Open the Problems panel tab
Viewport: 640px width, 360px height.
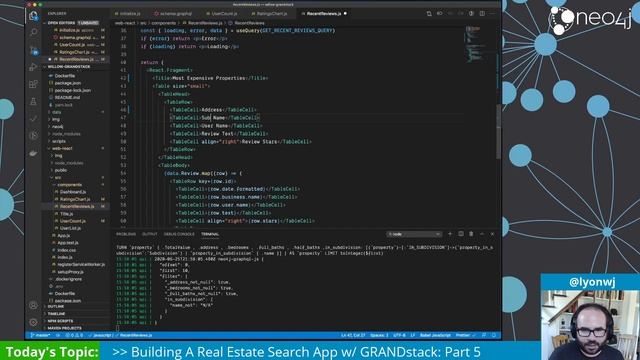pyautogui.click(x=126, y=234)
